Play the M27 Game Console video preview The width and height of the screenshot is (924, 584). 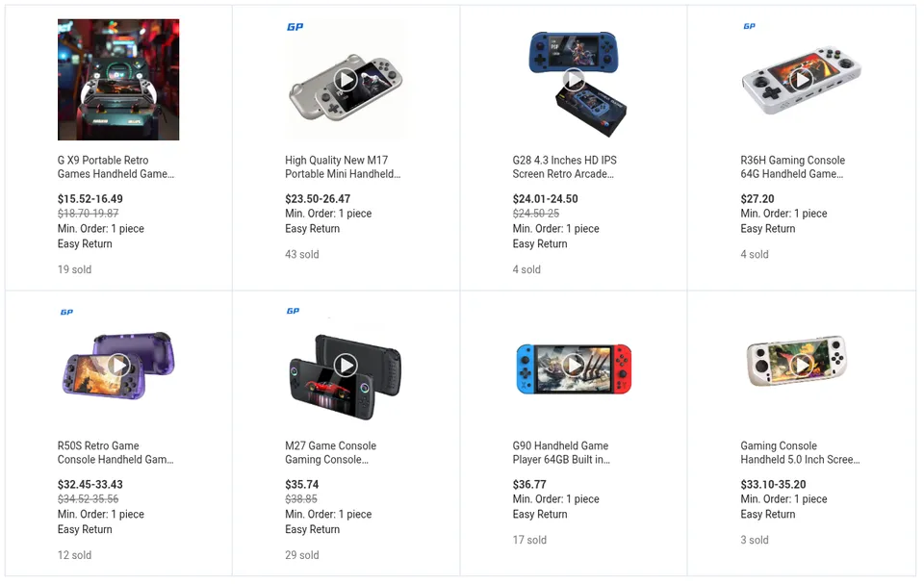344,363
